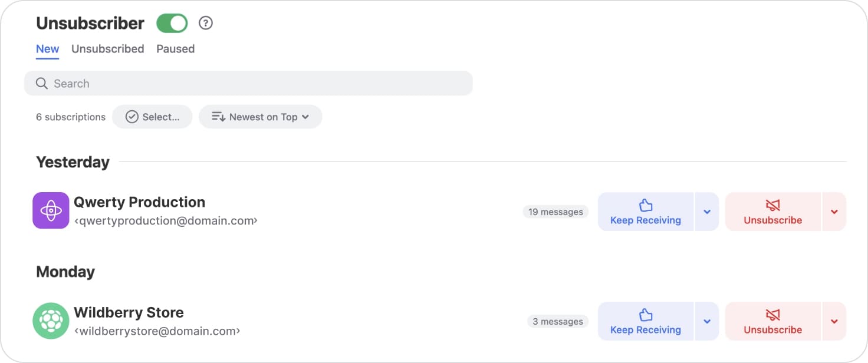
Task: Open the Unsubscriber help icon
Action: click(206, 23)
